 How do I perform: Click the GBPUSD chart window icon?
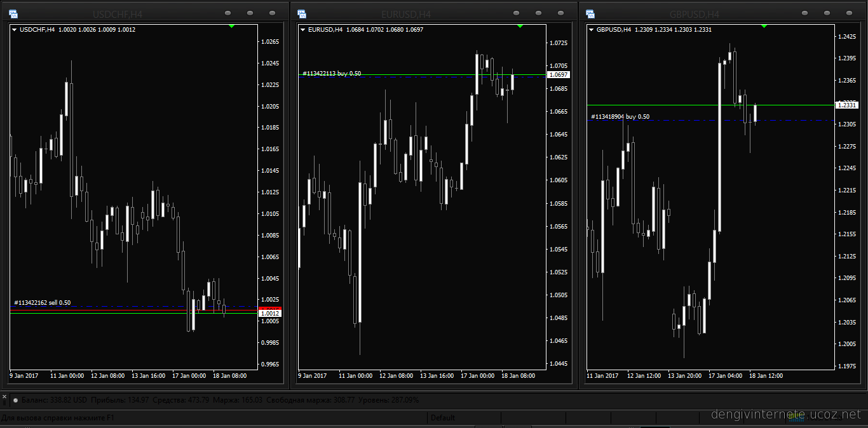point(590,13)
